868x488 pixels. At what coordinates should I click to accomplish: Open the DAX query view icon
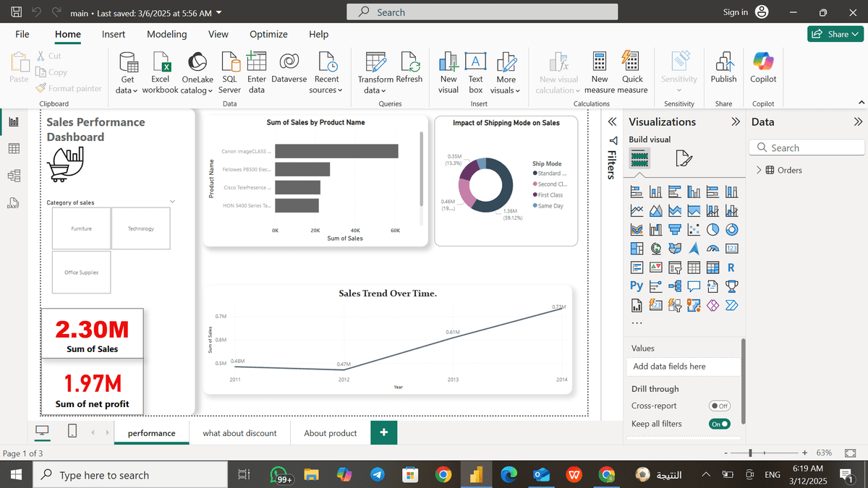click(13, 202)
